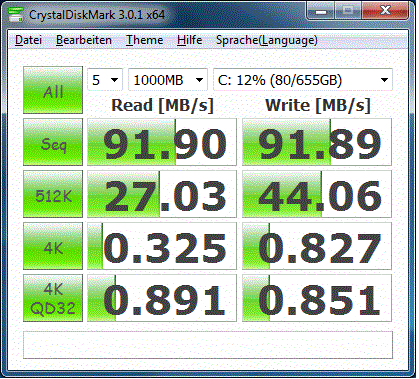
Task: Launch the 4K QD32 test
Action: (x=53, y=298)
